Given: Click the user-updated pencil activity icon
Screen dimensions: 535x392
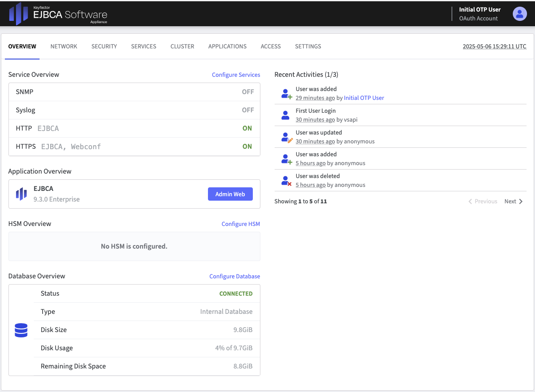Looking at the screenshot, I should point(287,137).
